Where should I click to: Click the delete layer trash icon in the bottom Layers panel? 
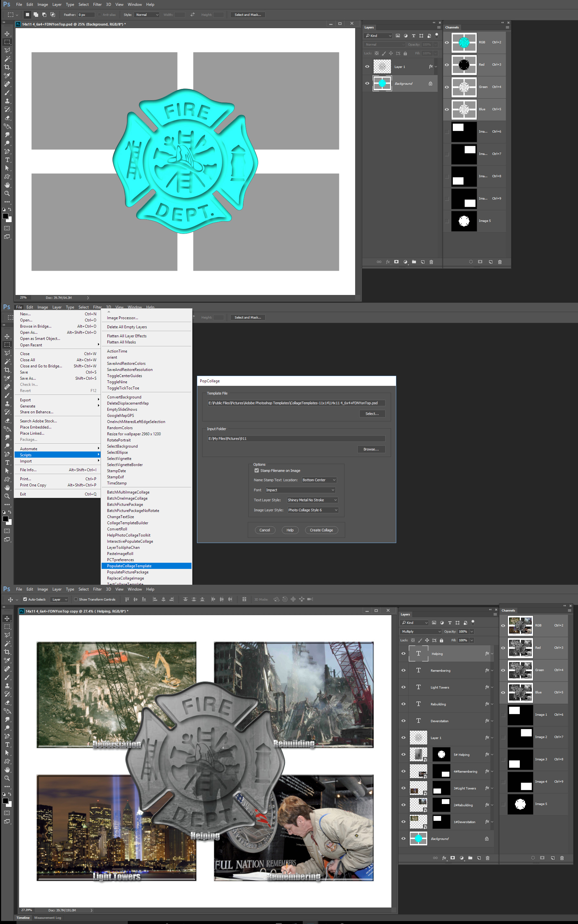[487, 858]
